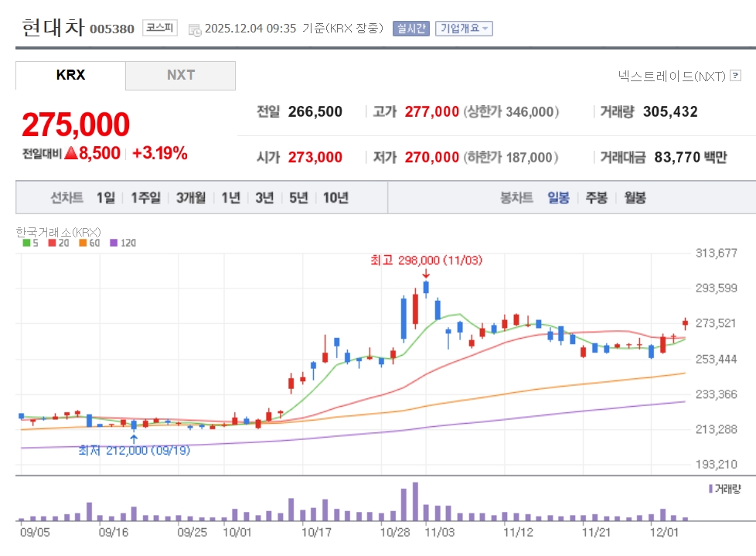Viewport: 756px width, 556px height.
Task: Click the calendar icon beside the date
Action: click(195, 29)
